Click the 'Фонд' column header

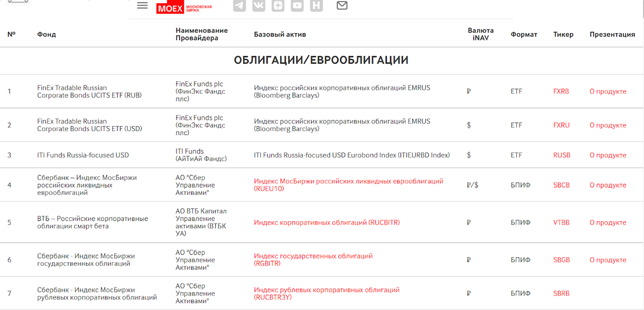pos(47,34)
